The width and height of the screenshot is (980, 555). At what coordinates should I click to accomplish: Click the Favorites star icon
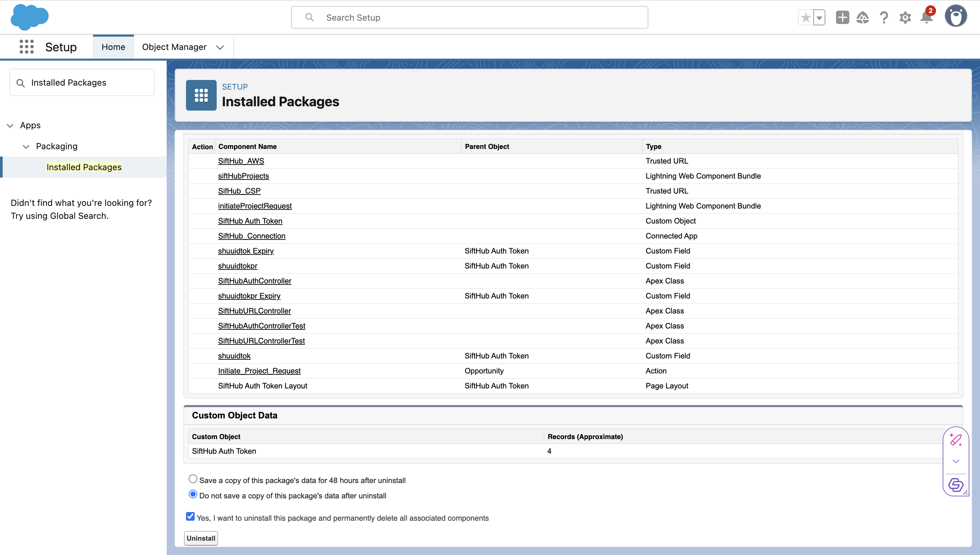point(805,18)
